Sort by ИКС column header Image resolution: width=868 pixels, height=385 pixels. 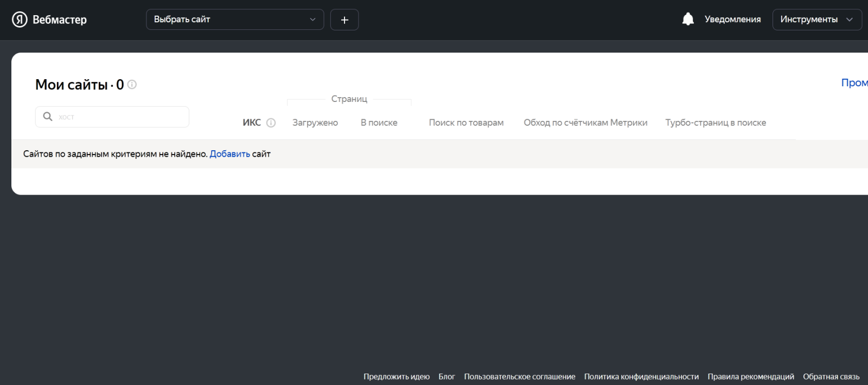(252, 123)
